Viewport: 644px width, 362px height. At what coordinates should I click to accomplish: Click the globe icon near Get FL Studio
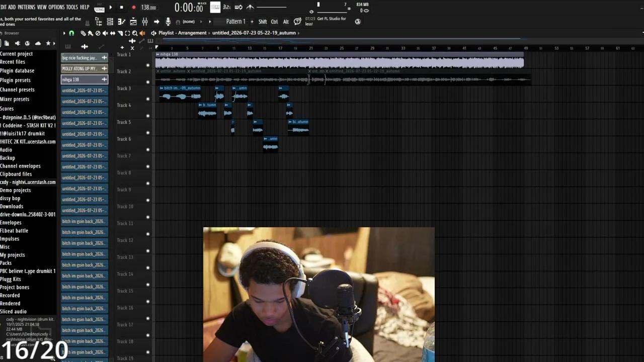(358, 22)
